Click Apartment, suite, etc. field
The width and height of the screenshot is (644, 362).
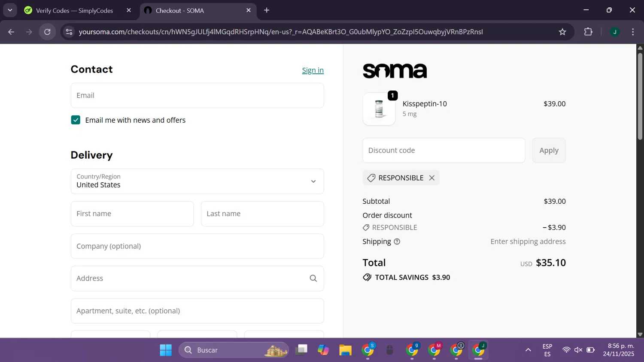[x=197, y=311]
